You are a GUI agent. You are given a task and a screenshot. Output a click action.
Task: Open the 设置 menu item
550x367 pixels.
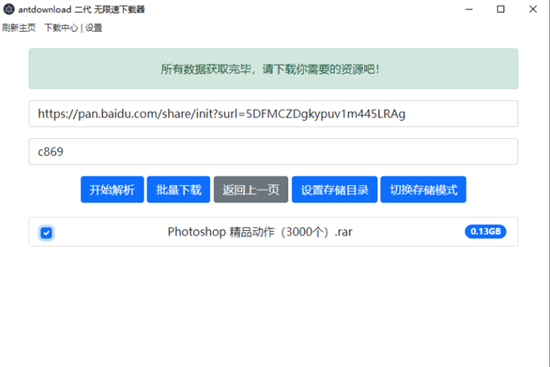[x=94, y=28]
